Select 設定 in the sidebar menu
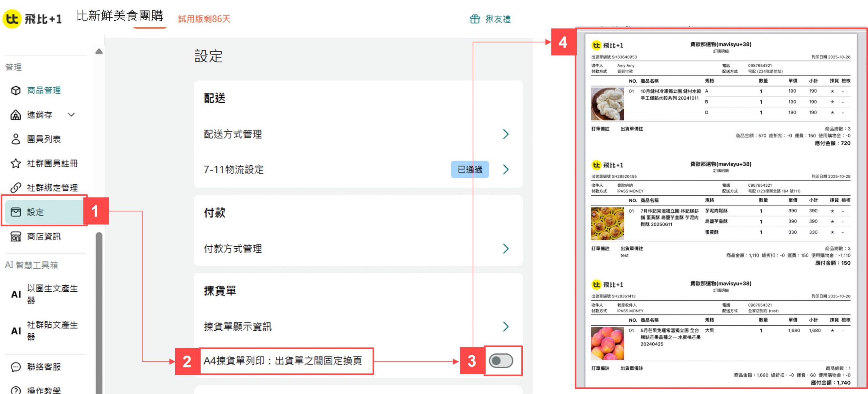Viewport: 868px width, 394px height. click(44, 212)
